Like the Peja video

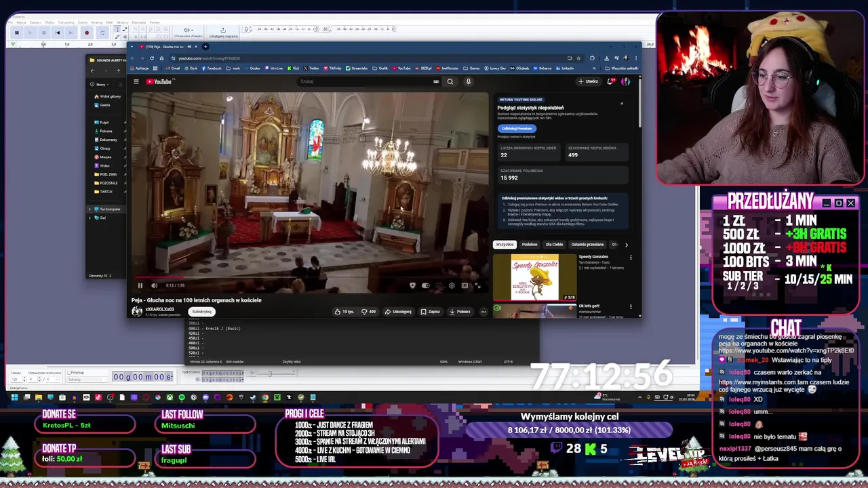point(344,312)
